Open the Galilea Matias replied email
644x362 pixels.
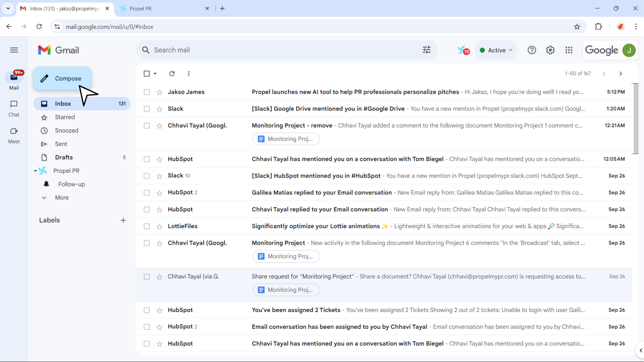(384, 192)
